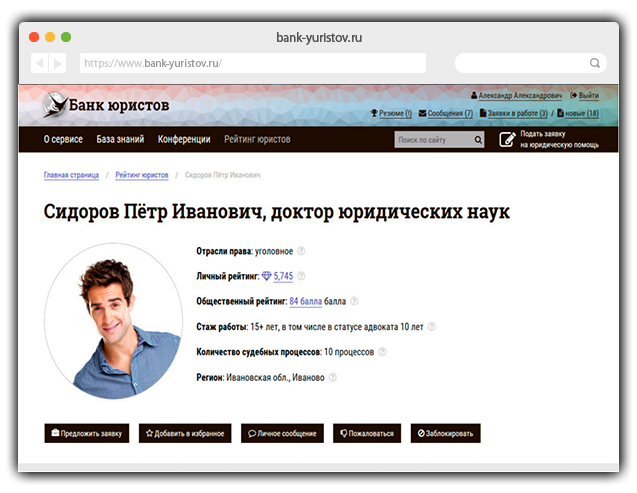Image resolution: width=637 pixels, height=493 pixels.
Task: Click help icon next to Личный рейтинг
Action: (x=301, y=276)
